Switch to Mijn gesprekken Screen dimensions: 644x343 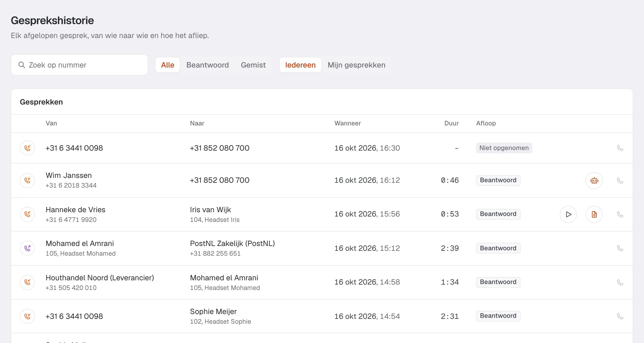357,65
